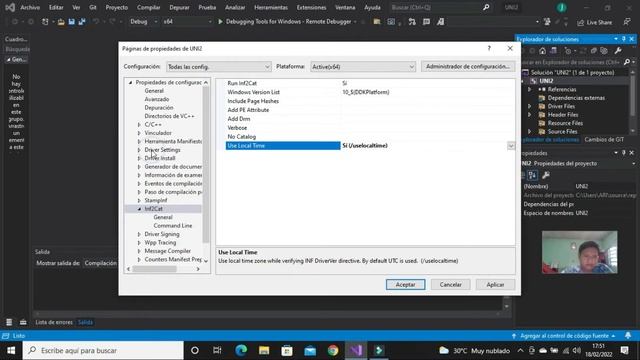Open Windows Start menu
Screen dimensions: 640x360
click(x=11, y=350)
